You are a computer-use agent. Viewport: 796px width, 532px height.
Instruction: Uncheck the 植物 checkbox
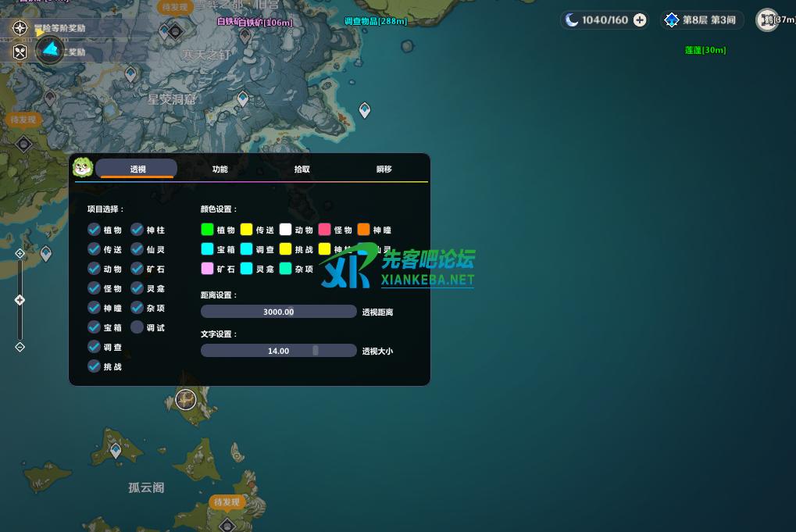click(95, 230)
